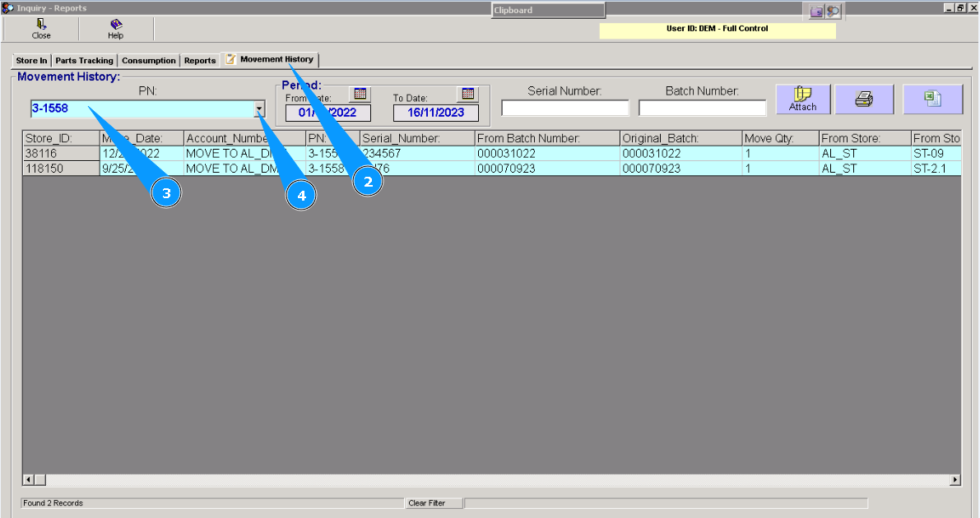Switch to the Consumption tab
This screenshot has width=980, height=518.
[149, 61]
